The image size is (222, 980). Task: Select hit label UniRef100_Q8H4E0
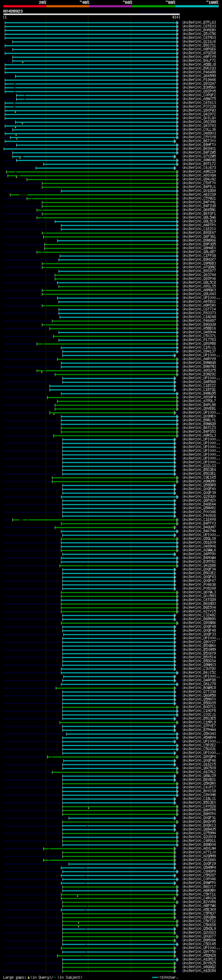tap(199, 248)
